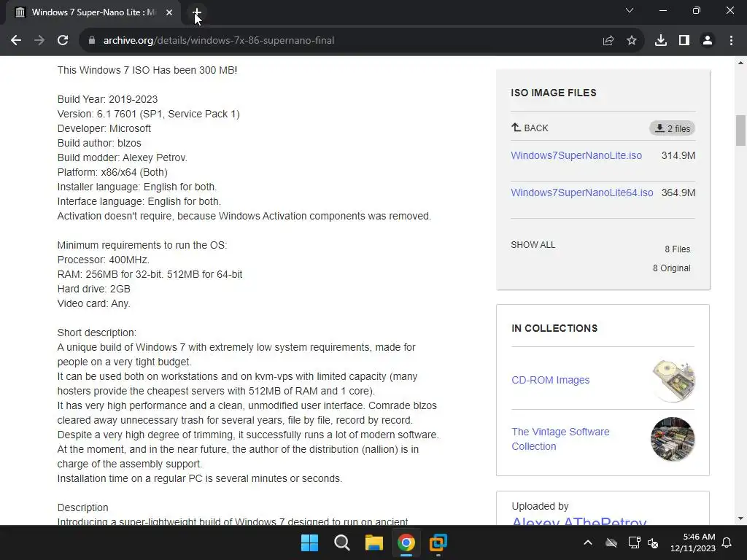Screen dimensions: 747x560
Task: Open the 8 Files link
Action: (678, 249)
